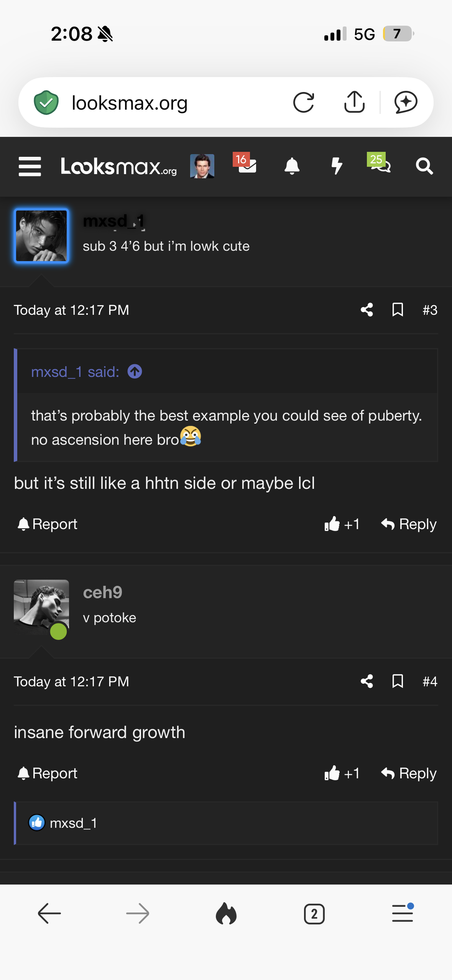Open the forum search magnifier

point(424,166)
